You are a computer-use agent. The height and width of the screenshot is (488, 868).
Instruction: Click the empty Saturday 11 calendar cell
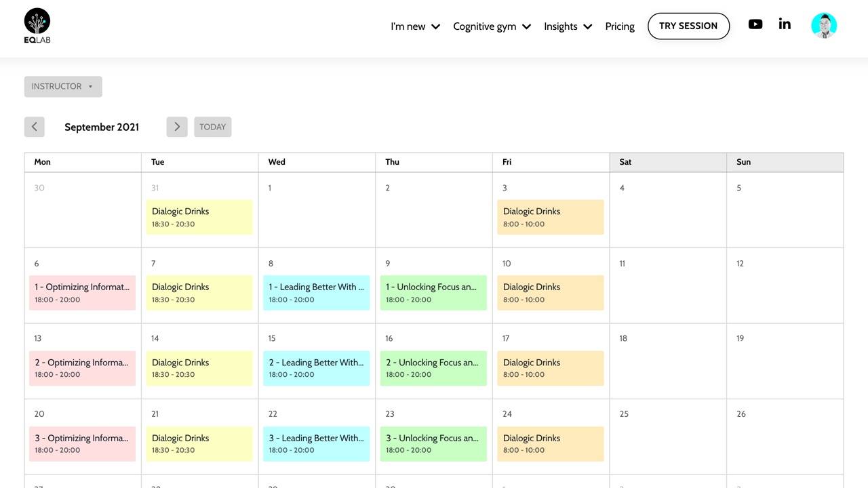click(667, 291)
